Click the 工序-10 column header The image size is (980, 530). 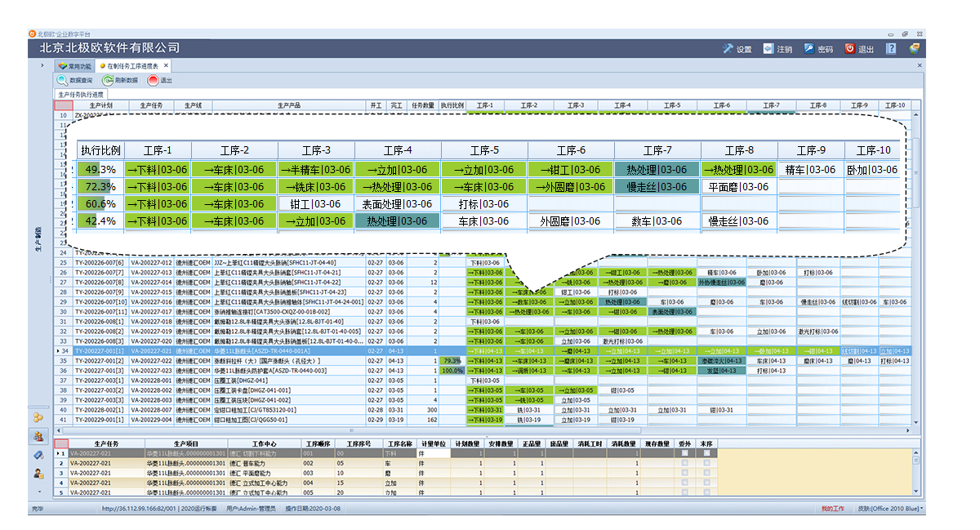(895, 105)
